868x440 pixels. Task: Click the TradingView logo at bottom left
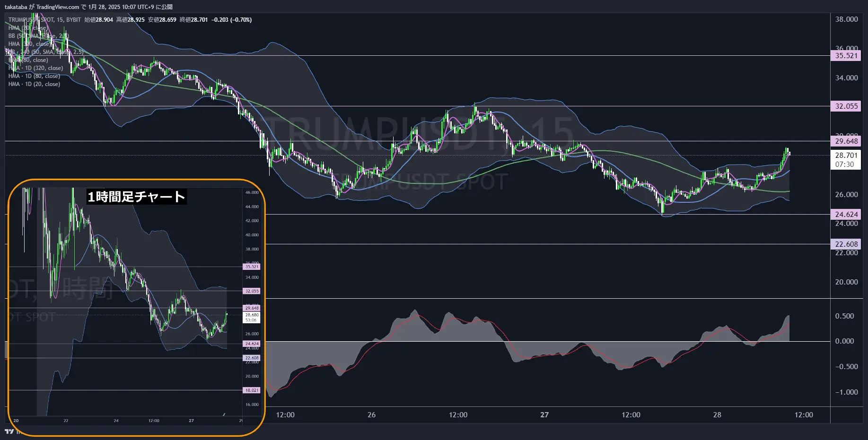click(x=9, y=431)
